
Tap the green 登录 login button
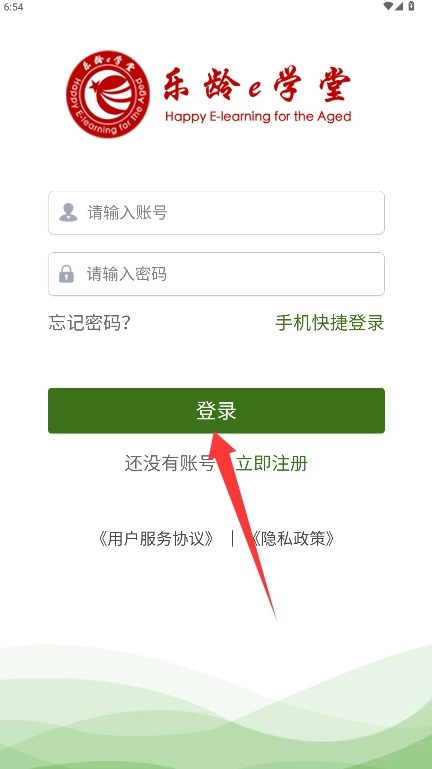[x=216, y=410]
